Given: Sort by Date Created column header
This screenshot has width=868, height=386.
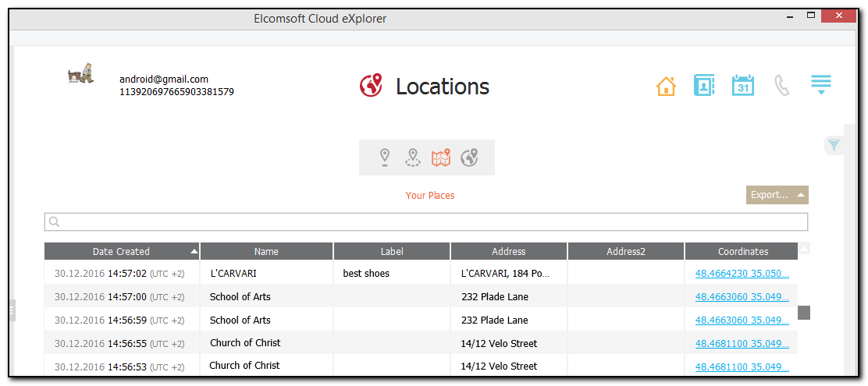Looking at the screenshot, I should [x=121, y=251].
